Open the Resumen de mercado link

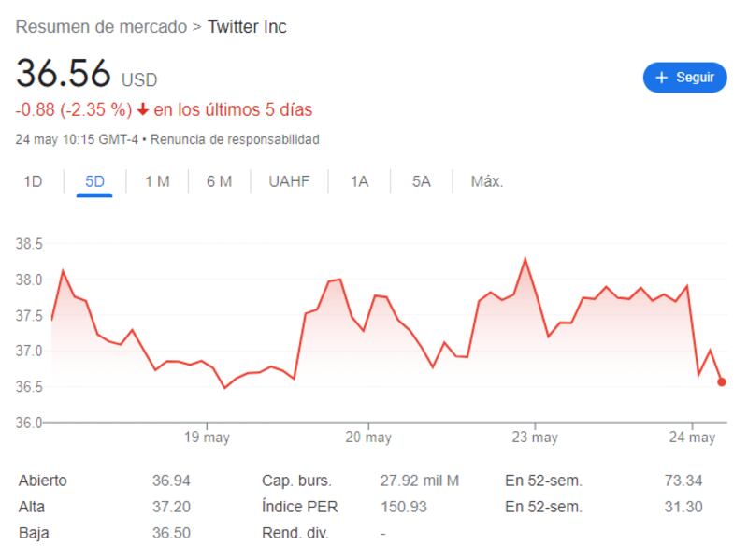101,27
